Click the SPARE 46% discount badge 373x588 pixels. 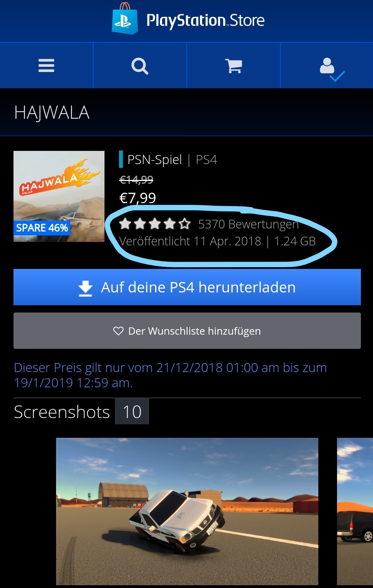tap(42, 228)
